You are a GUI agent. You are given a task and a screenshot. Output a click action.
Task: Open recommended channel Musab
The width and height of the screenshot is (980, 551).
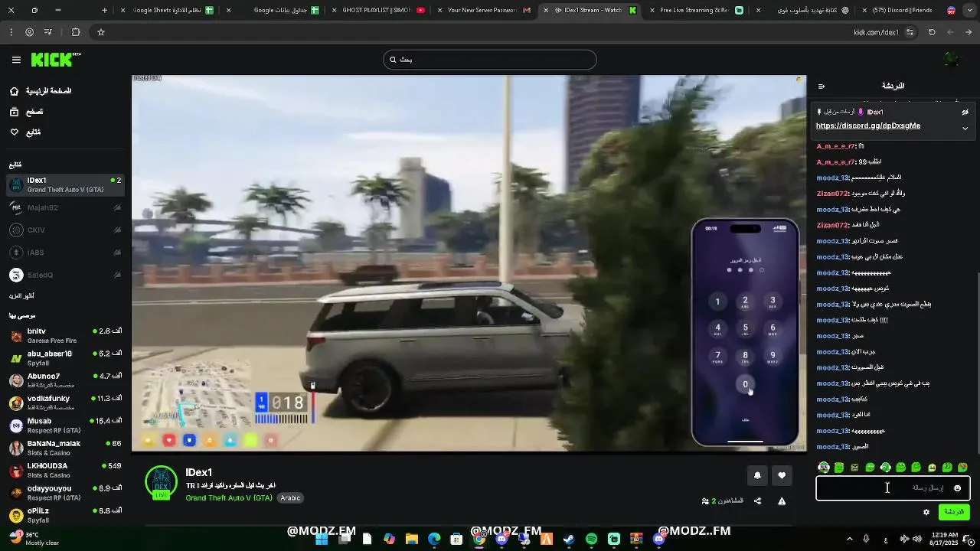point(65,425)
